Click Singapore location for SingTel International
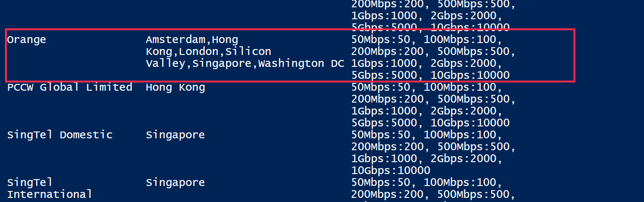The width and height of the screenshot is (644, 202). 175,183
